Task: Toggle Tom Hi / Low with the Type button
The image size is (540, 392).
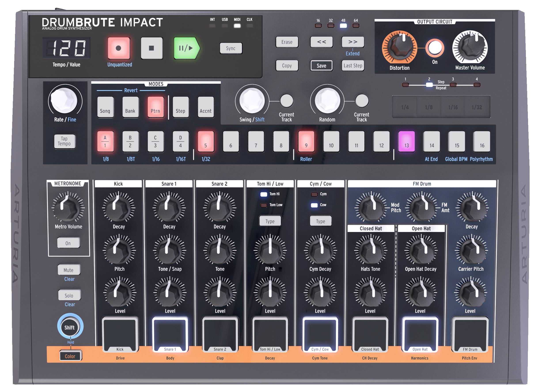Action: coord(270,221)
